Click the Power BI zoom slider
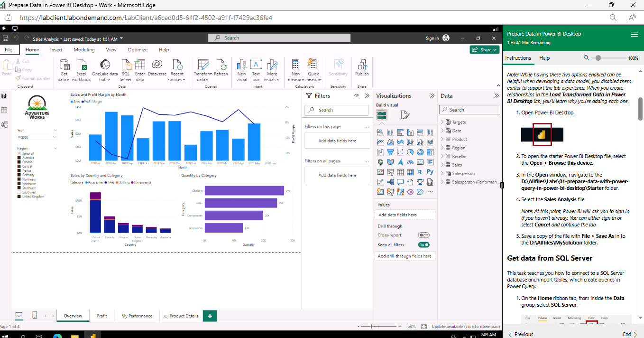The width and height of the screenshot is (644, 338). pyautogui.click(x=378, y=327)
